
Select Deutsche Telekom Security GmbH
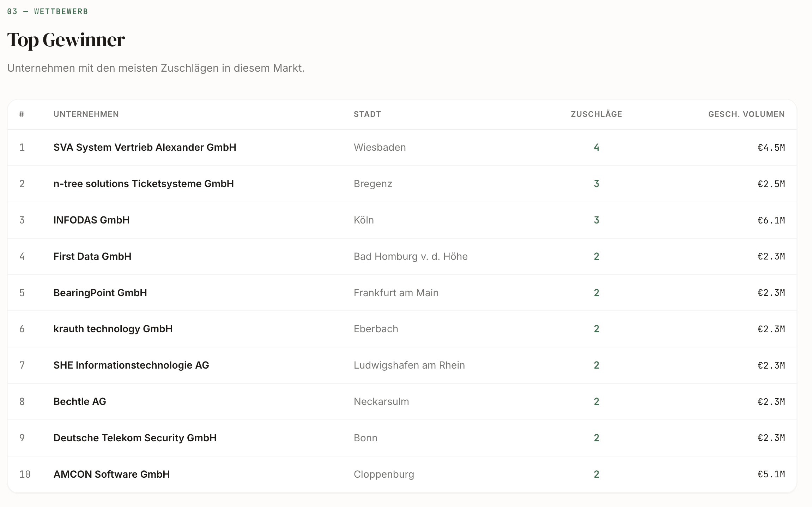coord(135,438)
